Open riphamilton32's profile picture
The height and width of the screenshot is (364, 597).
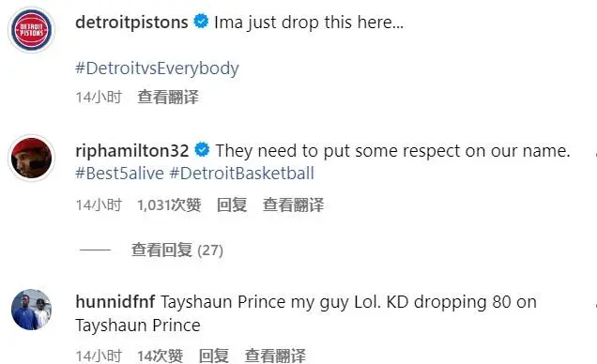click(x=32, y=158)
